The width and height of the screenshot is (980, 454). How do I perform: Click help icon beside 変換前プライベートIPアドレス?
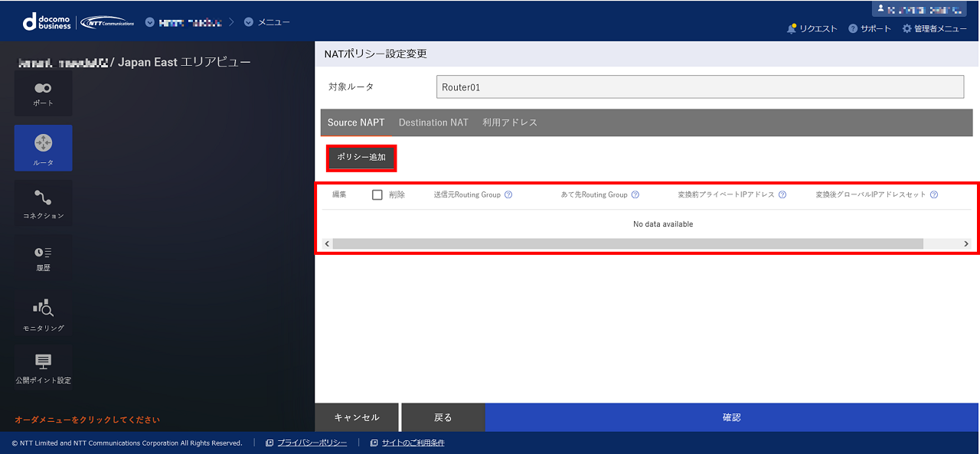click(x=782, y=194)
